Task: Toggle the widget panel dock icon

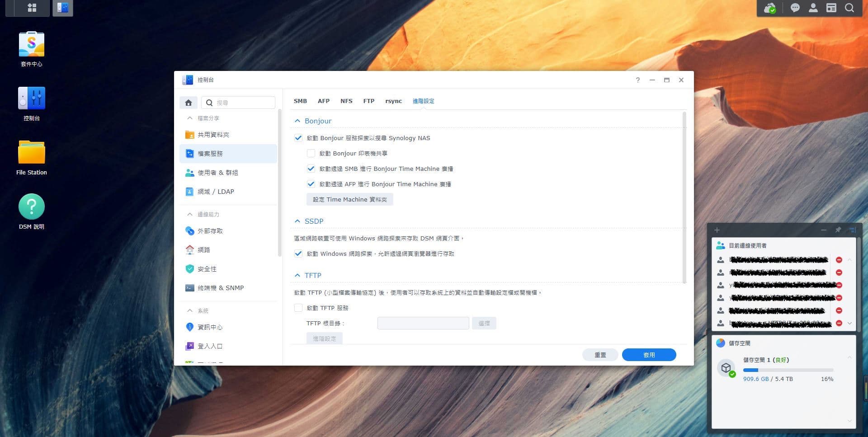Action: point(852,230)
